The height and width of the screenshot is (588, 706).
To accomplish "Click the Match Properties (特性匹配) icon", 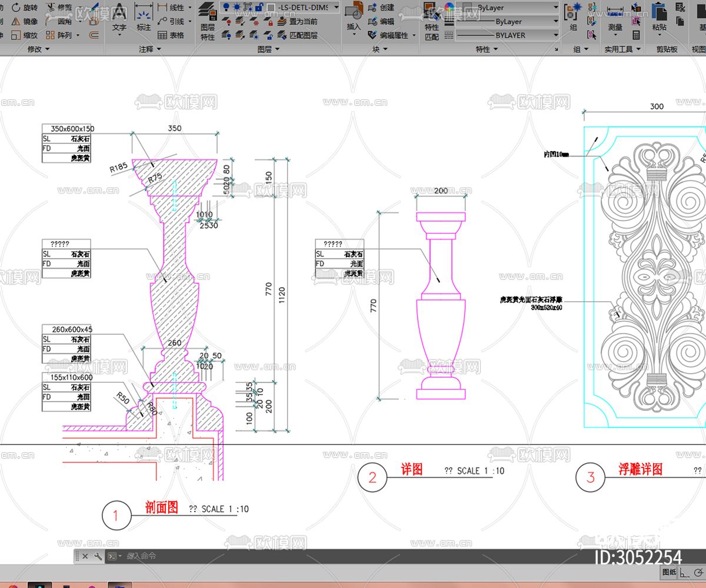I will (x=432, y=21).
